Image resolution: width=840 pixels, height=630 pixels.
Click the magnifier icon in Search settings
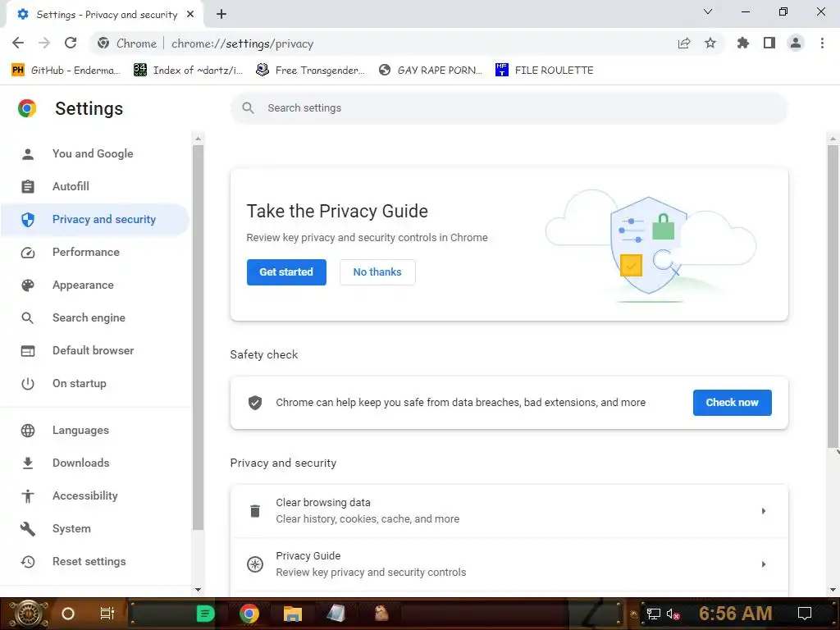coord(248,108)
